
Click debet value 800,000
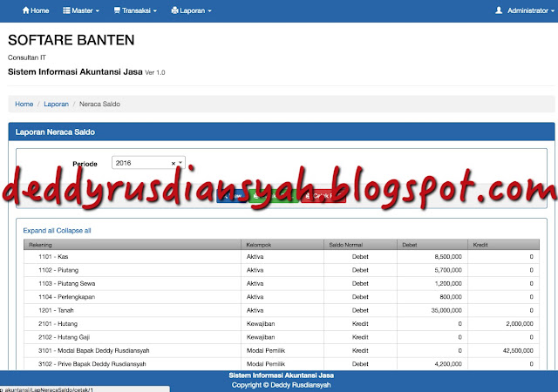tap(451, 297)
